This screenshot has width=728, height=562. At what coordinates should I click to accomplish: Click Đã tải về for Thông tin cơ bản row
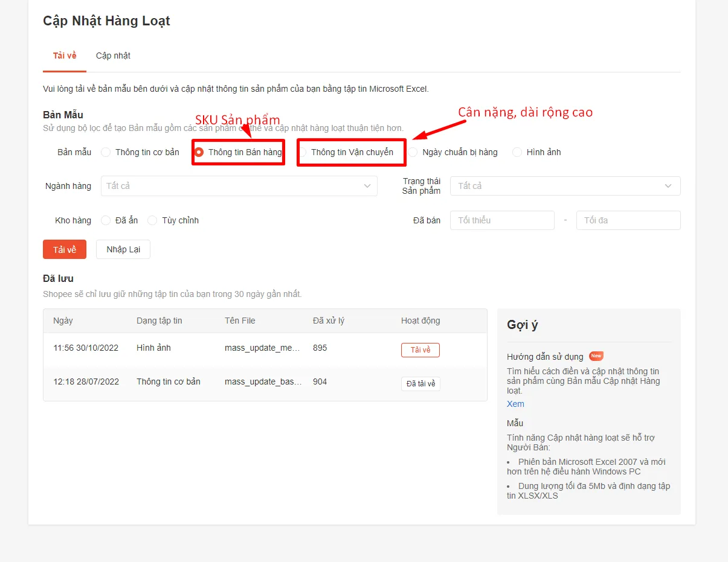[420, 384]
